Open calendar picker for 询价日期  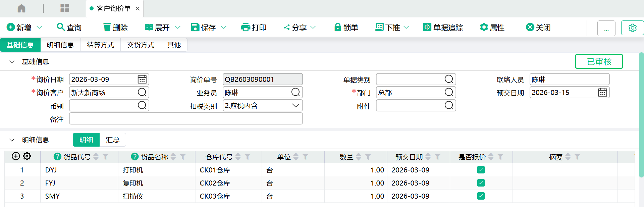point(142,80)
